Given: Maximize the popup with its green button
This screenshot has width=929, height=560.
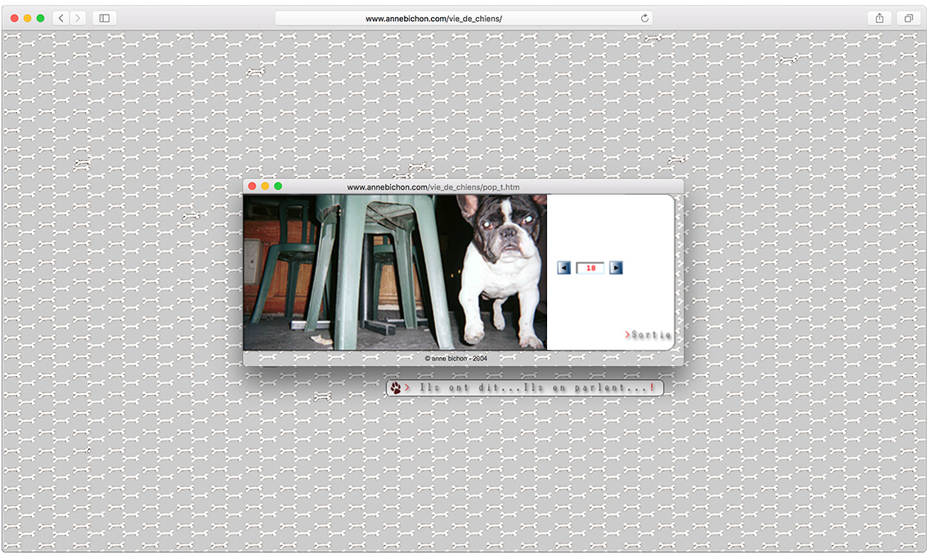Looking at the screenshot, I should tap(278, 186).
